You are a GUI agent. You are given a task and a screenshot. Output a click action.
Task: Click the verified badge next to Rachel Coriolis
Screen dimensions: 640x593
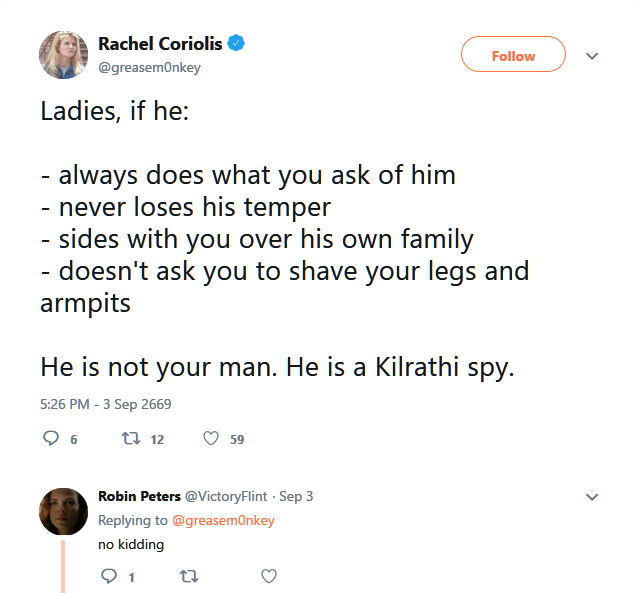point(237,43)
